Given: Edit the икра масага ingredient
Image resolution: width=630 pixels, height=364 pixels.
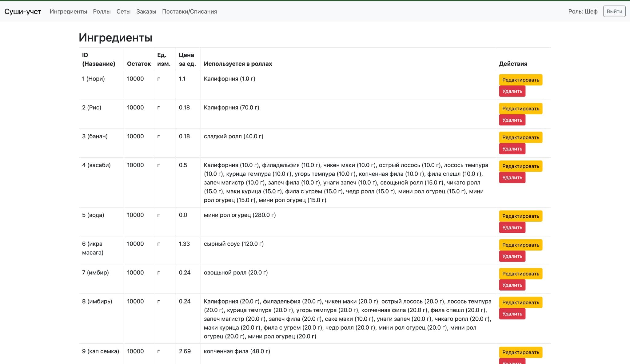Looking at the screenshot, I should click(521, 244).
